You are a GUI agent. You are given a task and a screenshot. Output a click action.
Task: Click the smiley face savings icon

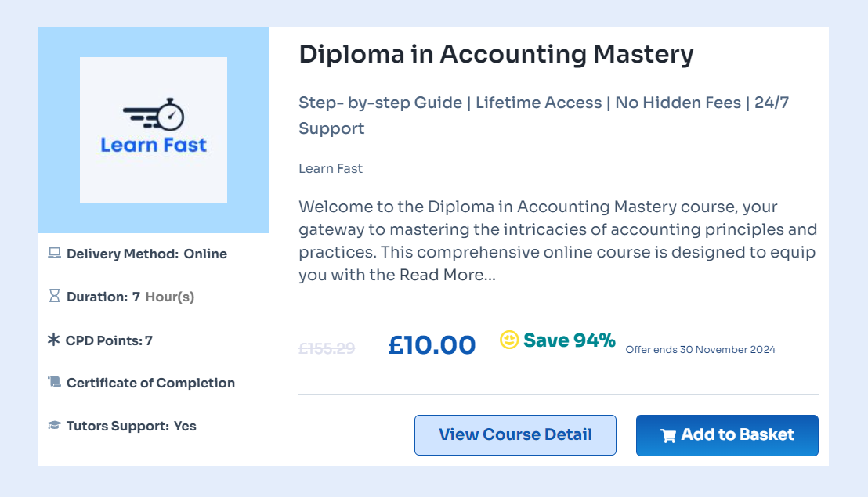[509, 340]
